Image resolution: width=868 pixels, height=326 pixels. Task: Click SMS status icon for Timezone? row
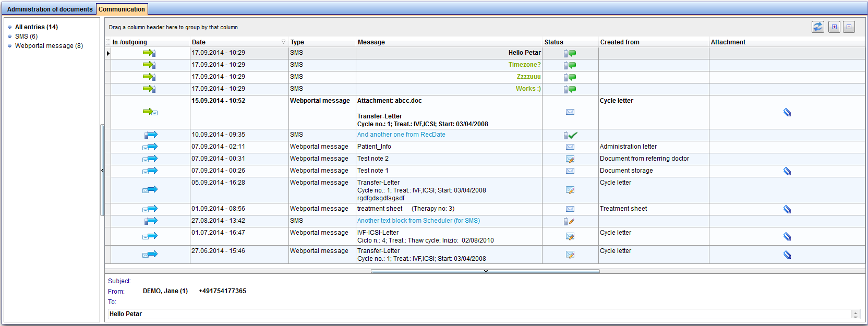coord(570,65)
